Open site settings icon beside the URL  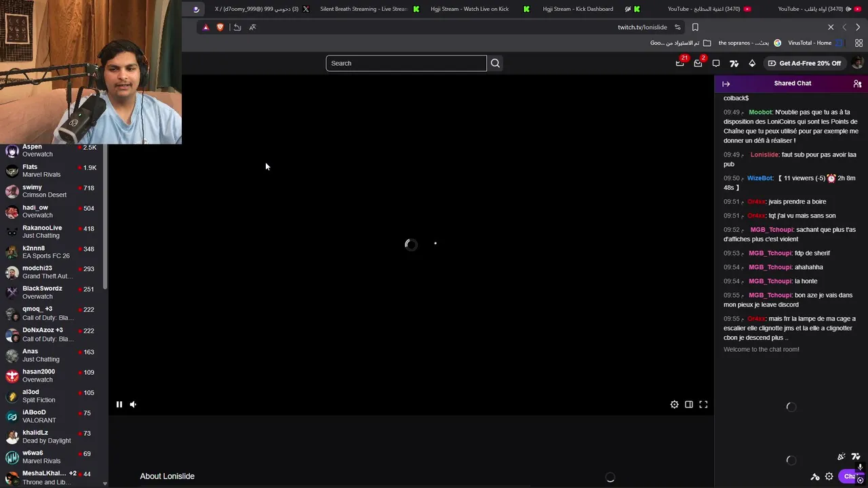pos(677,27)
